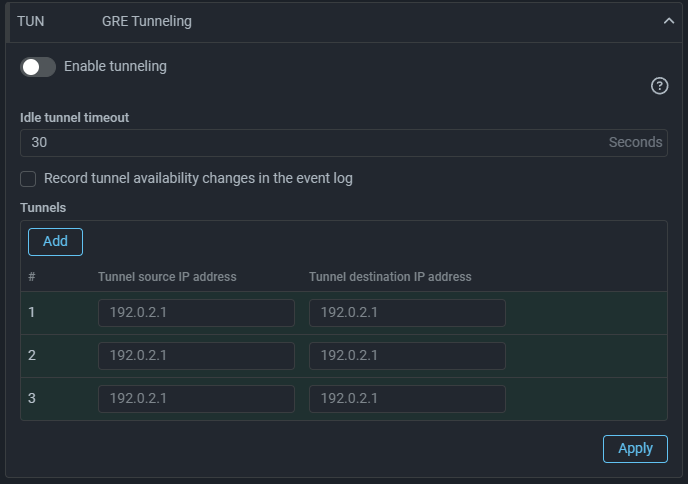The image size is (688, 484).
Task: Select tunnel 3 source IP address field
Action: (196, 399)
